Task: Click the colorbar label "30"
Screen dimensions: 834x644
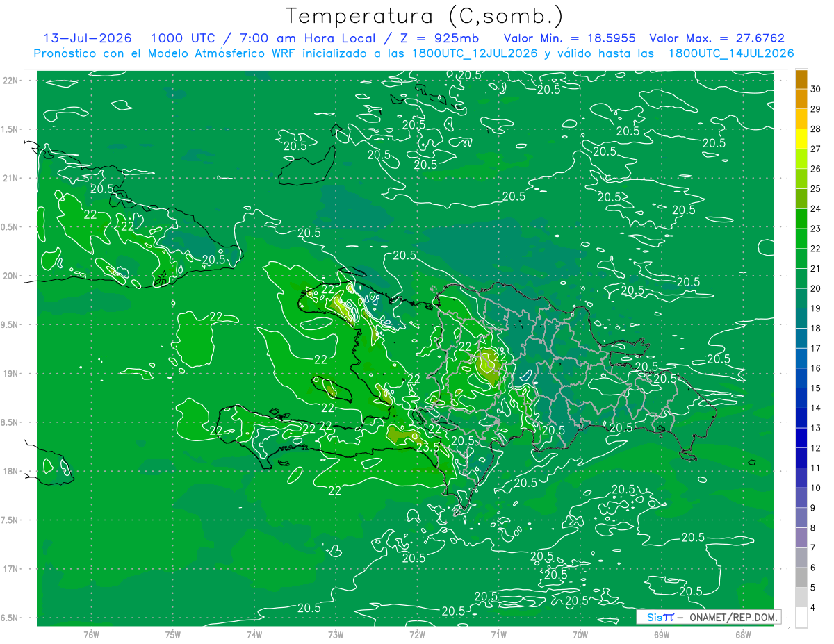Action: 816,88
